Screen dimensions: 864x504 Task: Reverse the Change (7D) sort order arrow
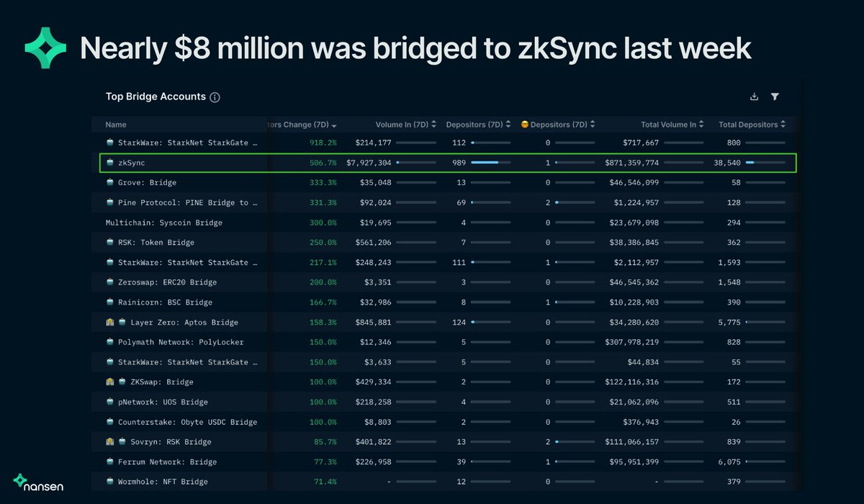tap(333, 124)
